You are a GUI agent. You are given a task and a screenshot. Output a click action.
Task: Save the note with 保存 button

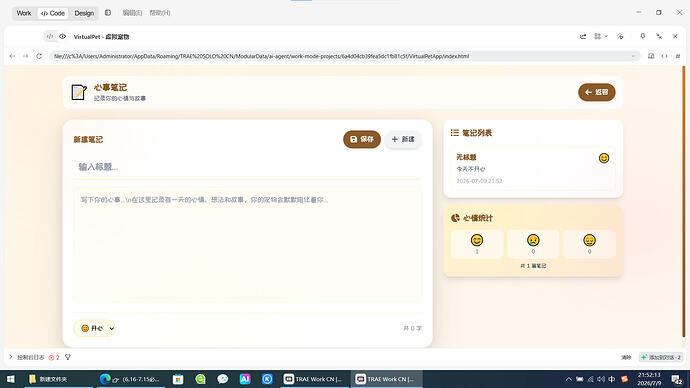coord(362,139)
